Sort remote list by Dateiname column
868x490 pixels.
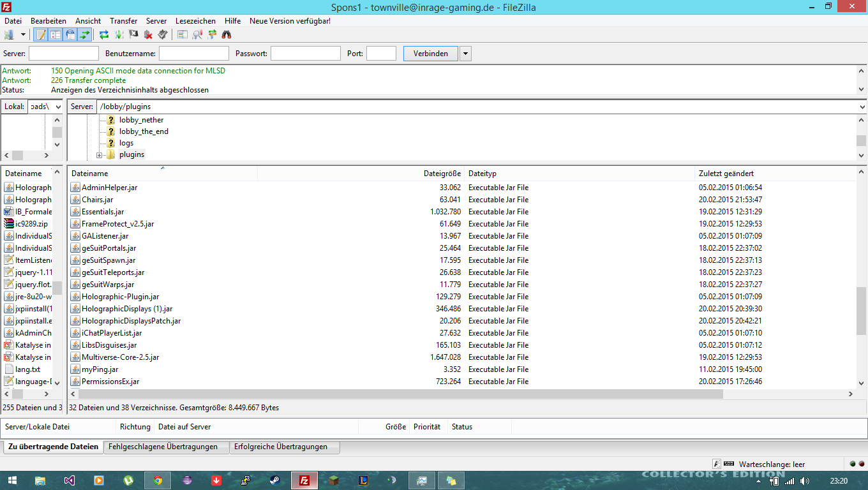(163, 173)
